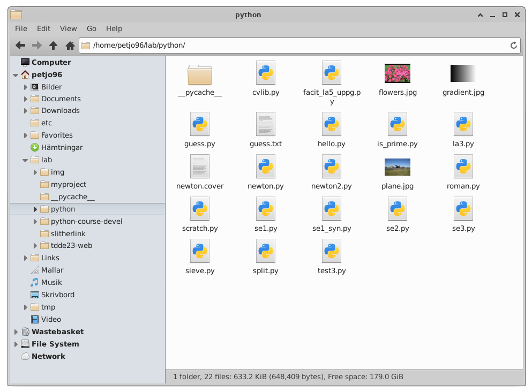Select the se2.py file icon
Viewport: 532px width, 392px height.
(398, 208)
